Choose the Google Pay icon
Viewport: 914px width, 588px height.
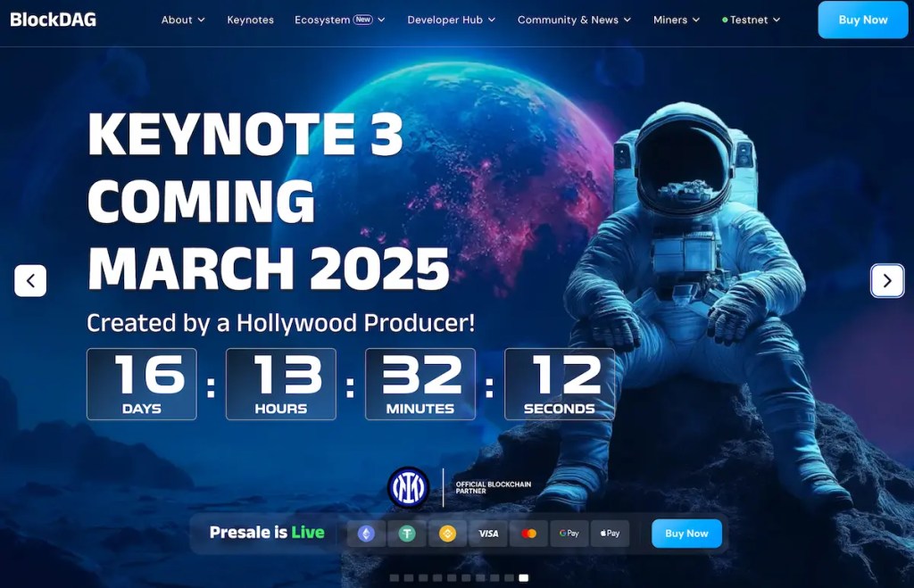tap(569, 534)
